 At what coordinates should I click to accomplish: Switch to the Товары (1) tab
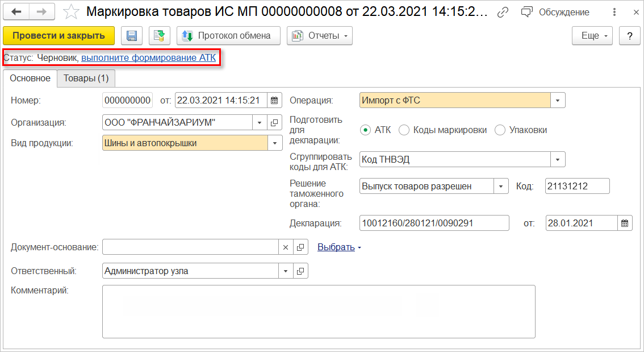(x=86, y=78)
